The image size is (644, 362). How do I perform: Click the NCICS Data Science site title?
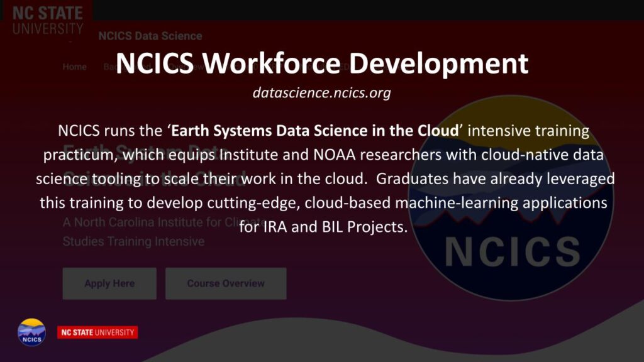pos(150,36)
